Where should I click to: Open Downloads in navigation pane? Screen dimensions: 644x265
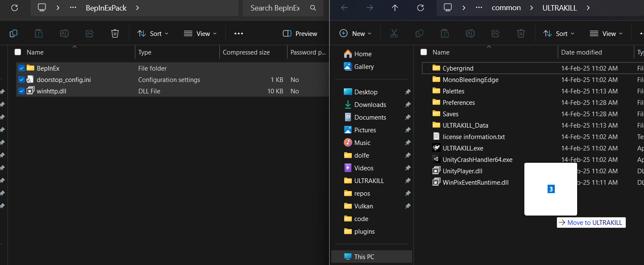point(365,104)
